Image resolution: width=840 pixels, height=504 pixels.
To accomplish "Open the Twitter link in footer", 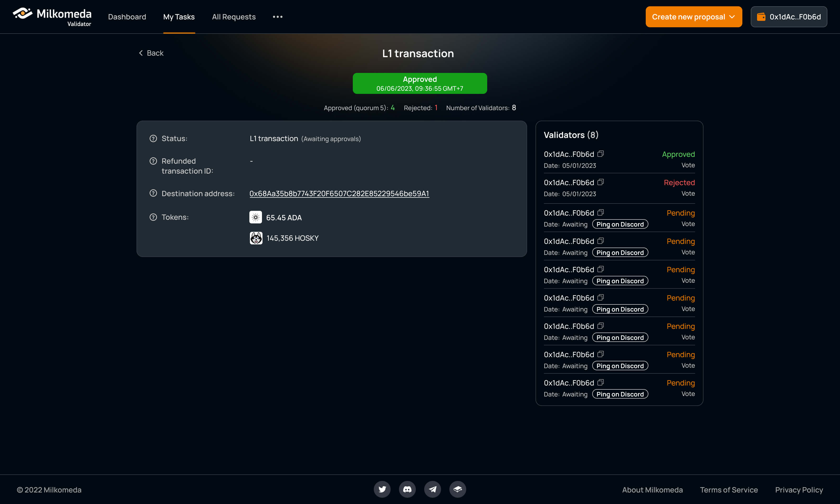I will pyautogui.click(x=382, y=489).
